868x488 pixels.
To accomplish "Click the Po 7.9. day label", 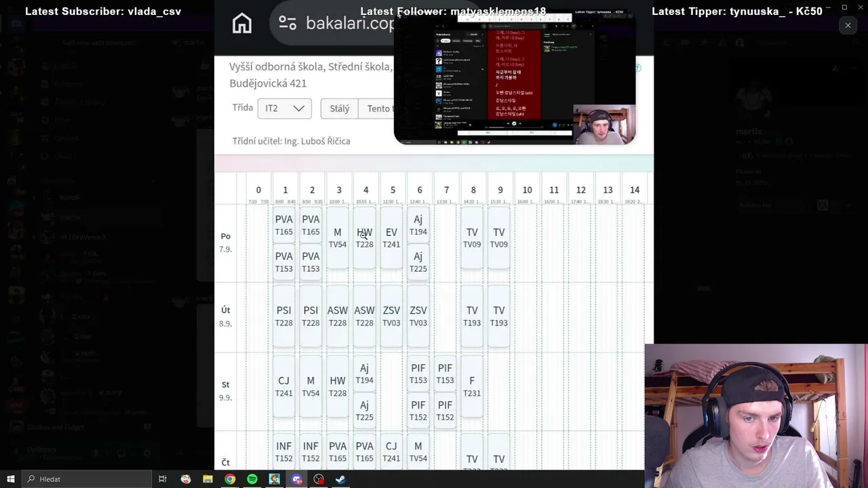I will tap(226, 243).
